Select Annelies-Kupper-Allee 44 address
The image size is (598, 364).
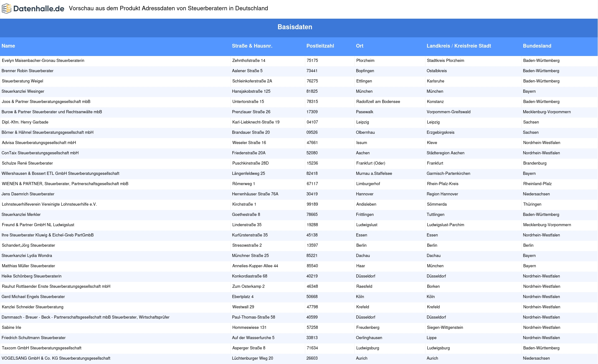coord(255,266)
